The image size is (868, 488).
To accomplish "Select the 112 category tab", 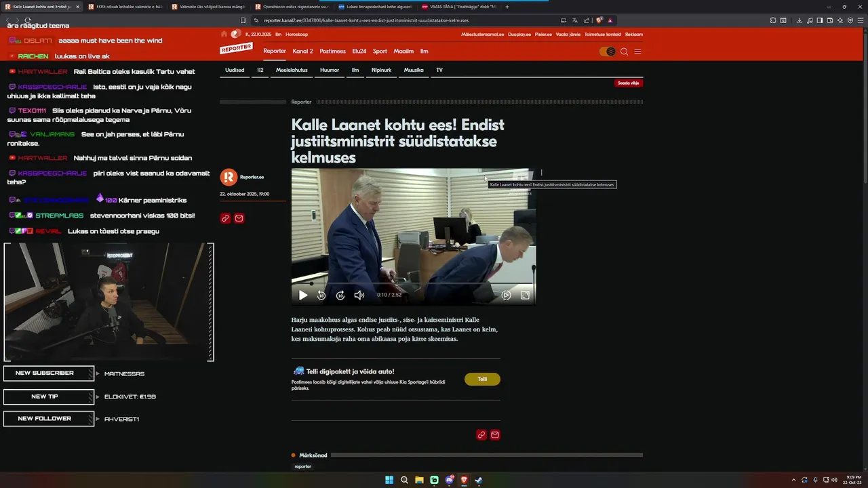I will click(x=260, y=70).
